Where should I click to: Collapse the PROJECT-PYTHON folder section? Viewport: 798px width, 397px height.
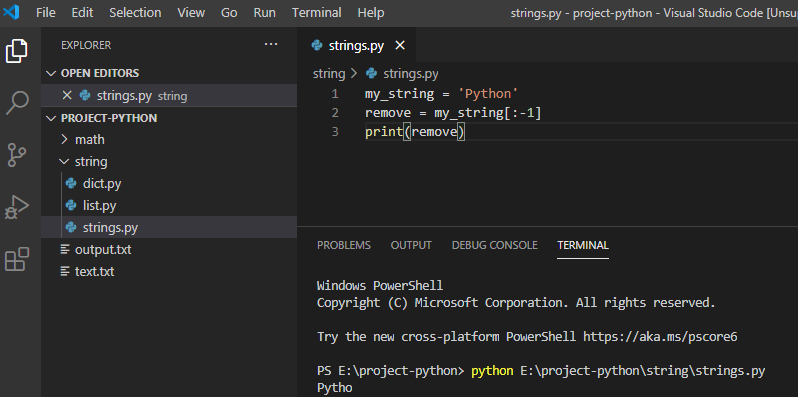pyautogui.click(x=51, y=118)
